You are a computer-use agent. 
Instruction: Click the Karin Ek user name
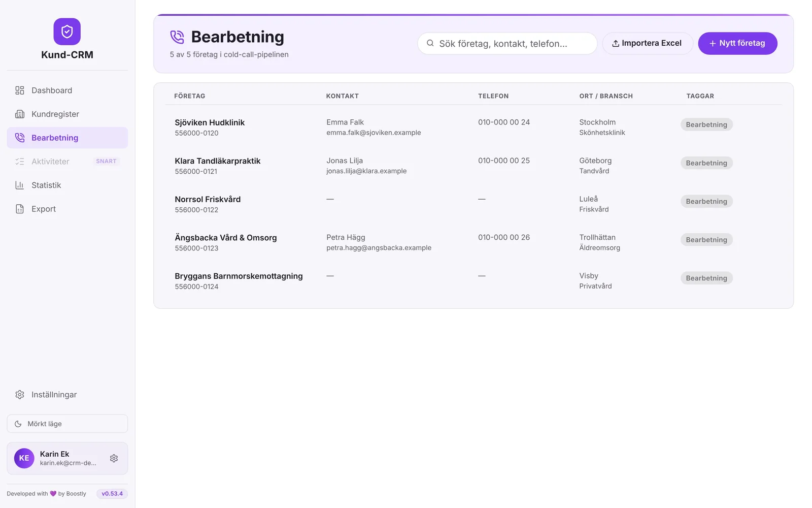(x=54, y=454)
